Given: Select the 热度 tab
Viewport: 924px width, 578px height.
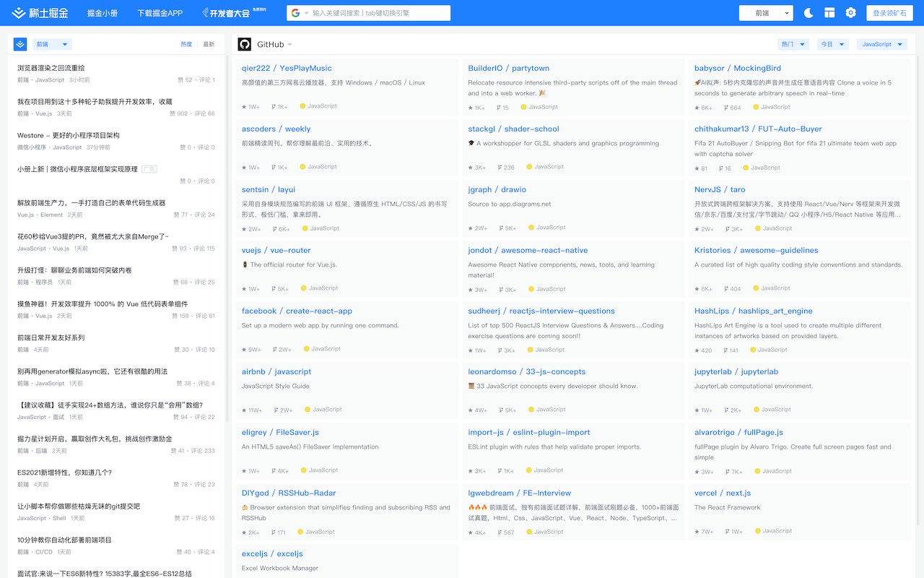Looking at the screenshot, I should coord(186,44).
